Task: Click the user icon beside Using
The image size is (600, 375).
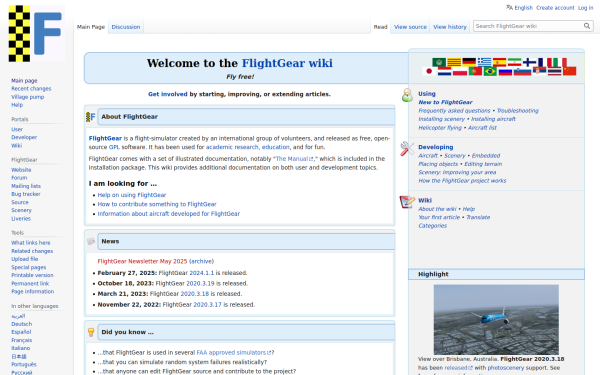Action: (407, 95)
